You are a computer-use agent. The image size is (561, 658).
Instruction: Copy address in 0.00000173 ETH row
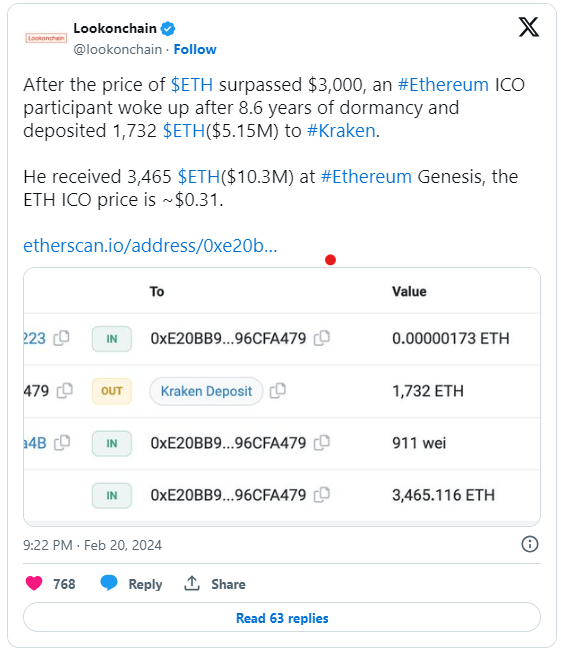pyautogui.click(x=322, y=338)
